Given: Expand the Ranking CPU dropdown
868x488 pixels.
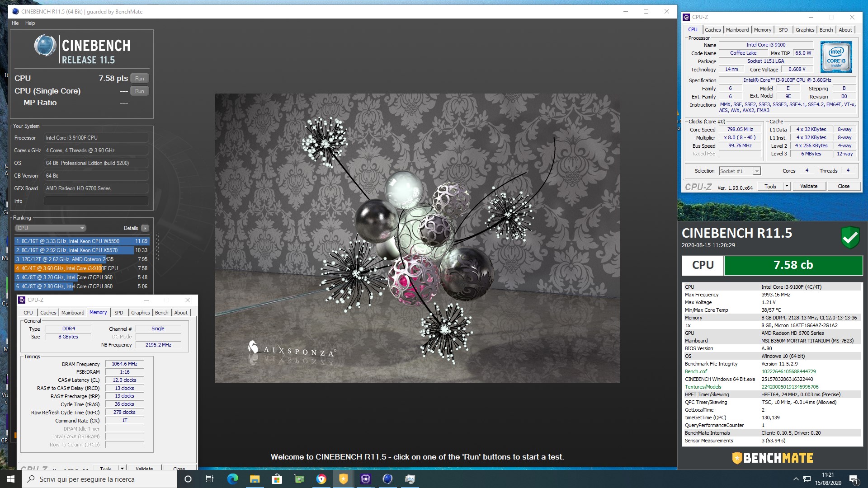Looking at the screenshot, I should (x=50, y=228).
